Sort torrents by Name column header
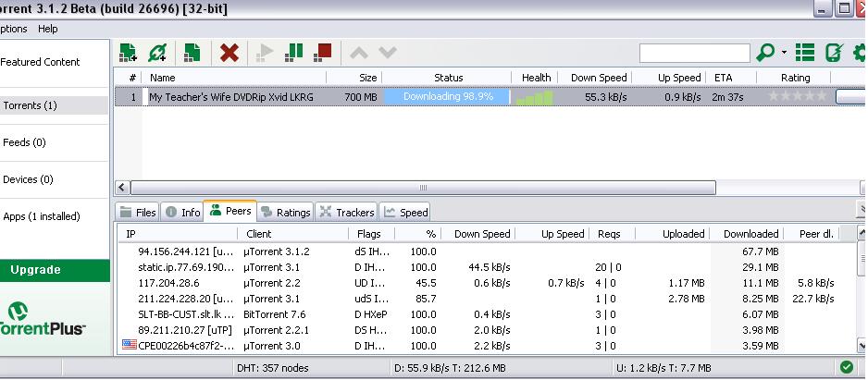Image resolution: width=868 pixels, height=380 pixels. (234, 78)
